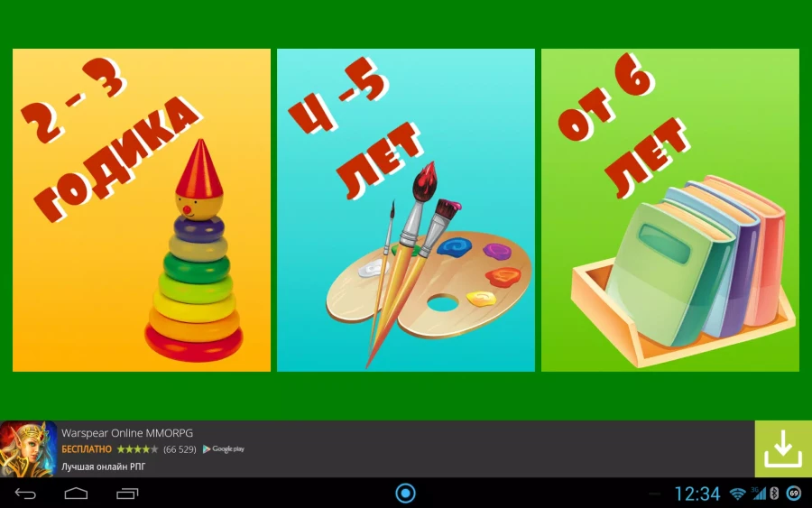The image size is (812, 508).
Task: Click the Google Play logo in ad
Action: [224, 449]
